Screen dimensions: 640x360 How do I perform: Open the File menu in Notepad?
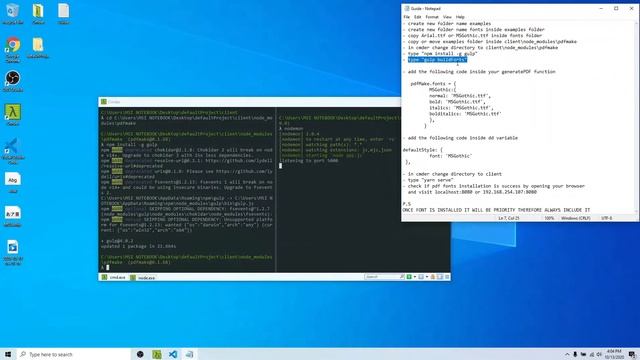point(407,17)
